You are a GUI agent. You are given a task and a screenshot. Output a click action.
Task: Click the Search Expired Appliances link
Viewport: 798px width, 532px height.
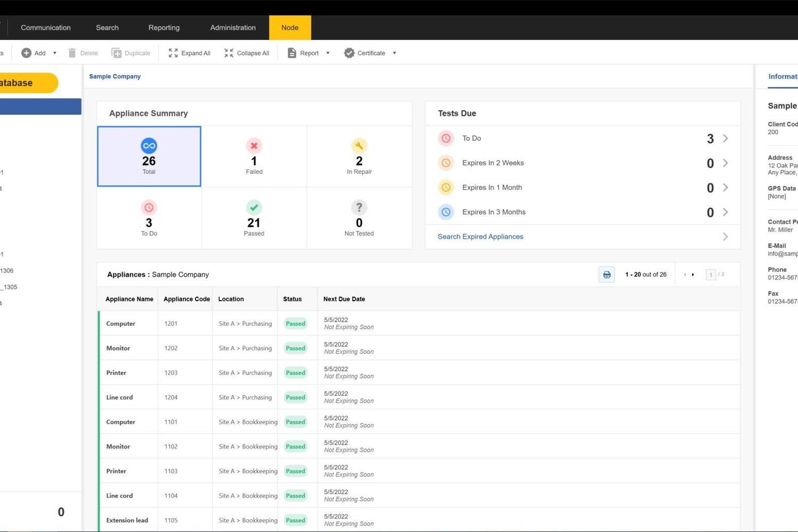click(x=480, y=237)
